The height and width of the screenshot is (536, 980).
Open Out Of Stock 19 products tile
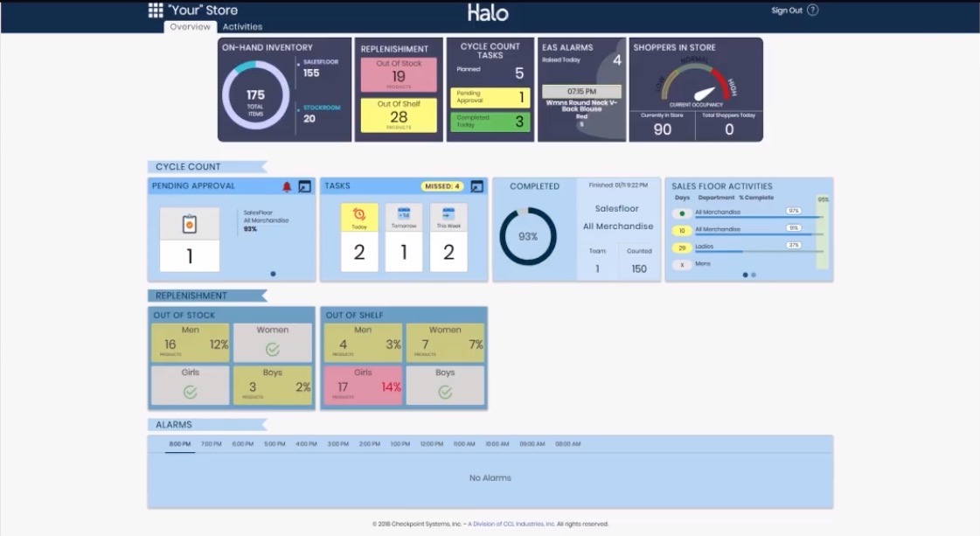pos(399,75)
